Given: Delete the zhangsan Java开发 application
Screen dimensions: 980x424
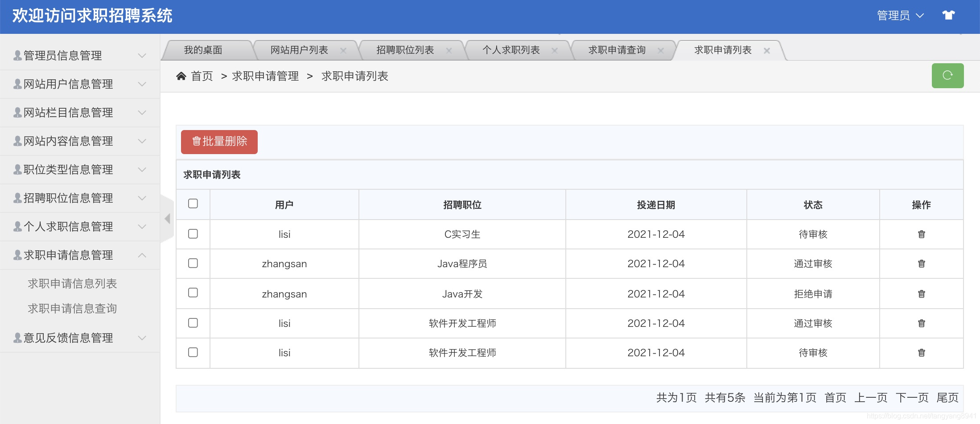Looking at the screenshot, I should (x=922, y=294).
